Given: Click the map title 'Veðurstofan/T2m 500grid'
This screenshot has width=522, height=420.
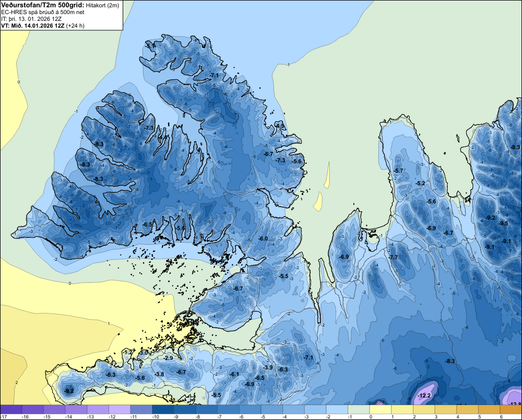Looking at the screenshot, I should [x=42, y=5].
